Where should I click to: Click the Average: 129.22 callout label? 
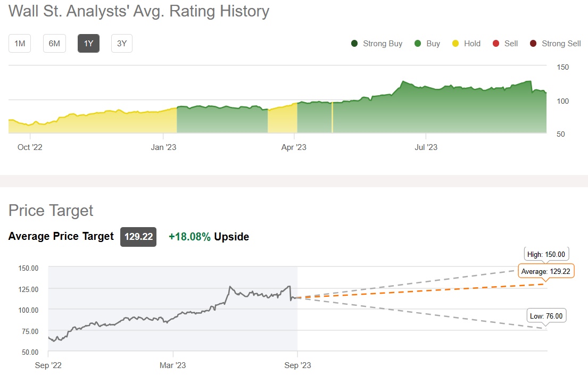[x=546, y=271]
